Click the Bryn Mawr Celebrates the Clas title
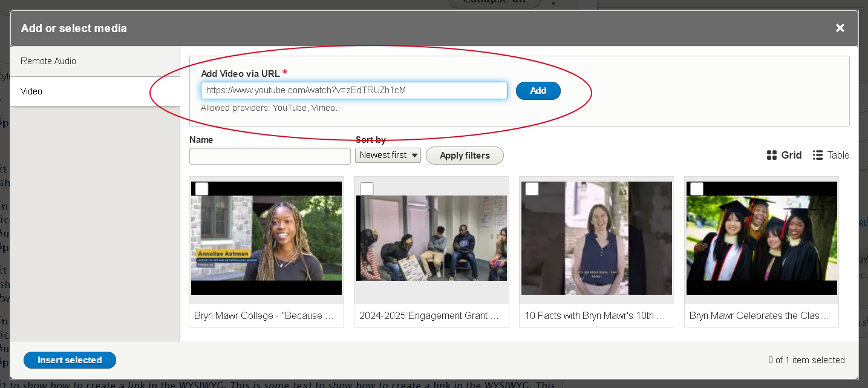 pyautogui.click(x=759, y=315)
